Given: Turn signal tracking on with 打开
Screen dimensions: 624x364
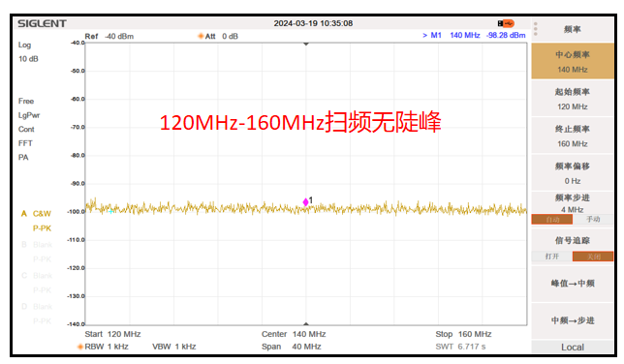Looking at the screenshot, I should (552, 257).
